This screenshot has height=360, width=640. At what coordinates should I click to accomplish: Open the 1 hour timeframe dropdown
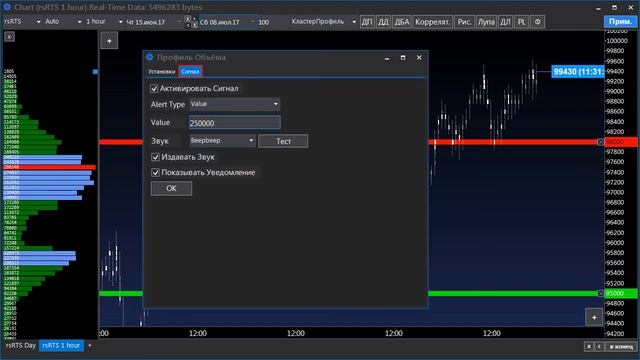click(104, 22)
